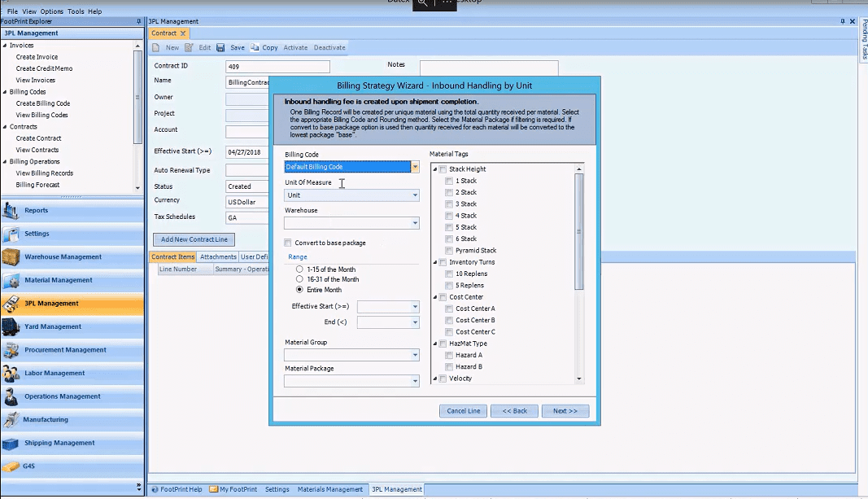Click the Copy contract toolbar icon
Viewport: 868px width, 499px height.
tap(255, 48)
